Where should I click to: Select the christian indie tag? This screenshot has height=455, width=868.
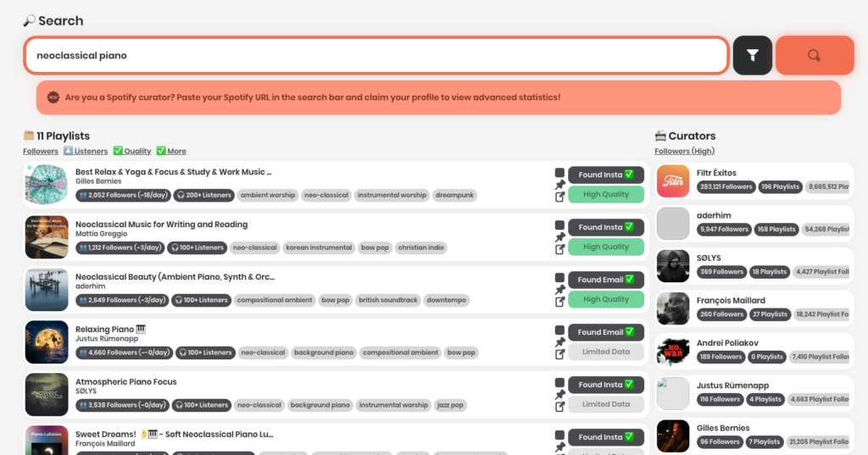click(420, 248)
